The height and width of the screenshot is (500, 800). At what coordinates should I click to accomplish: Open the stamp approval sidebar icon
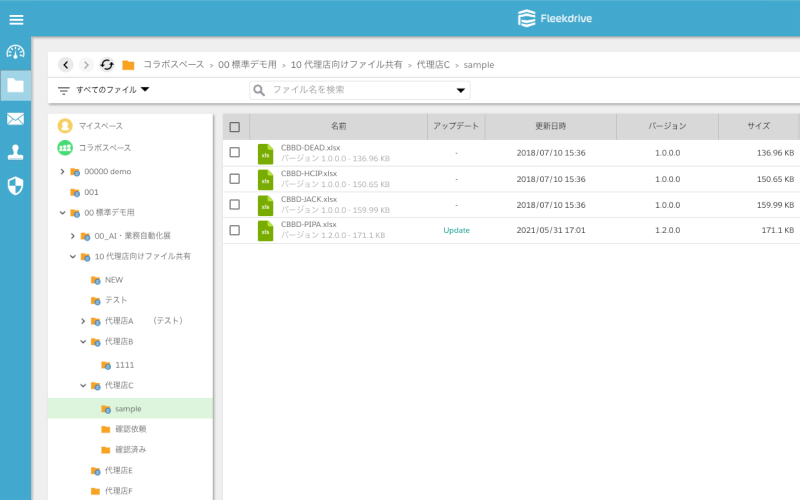15,152
